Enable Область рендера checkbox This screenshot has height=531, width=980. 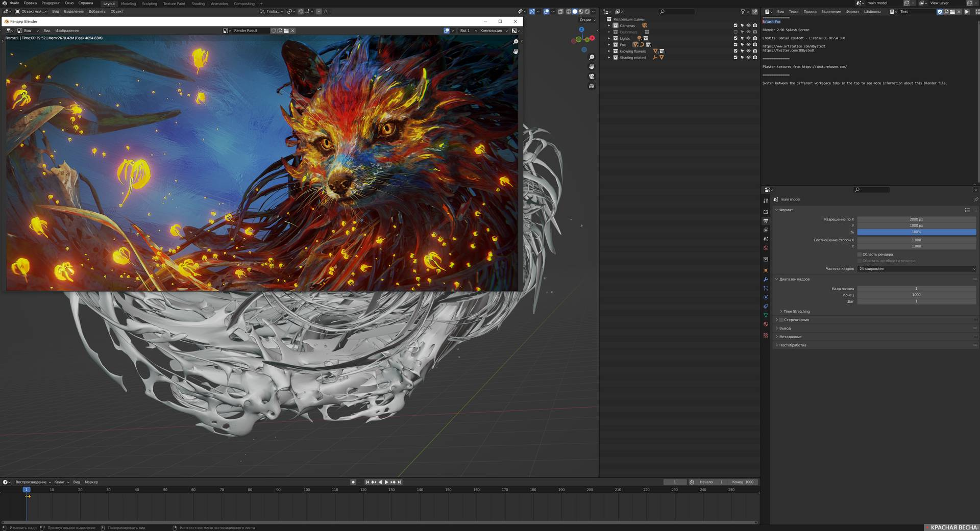(x=860, y=254)
